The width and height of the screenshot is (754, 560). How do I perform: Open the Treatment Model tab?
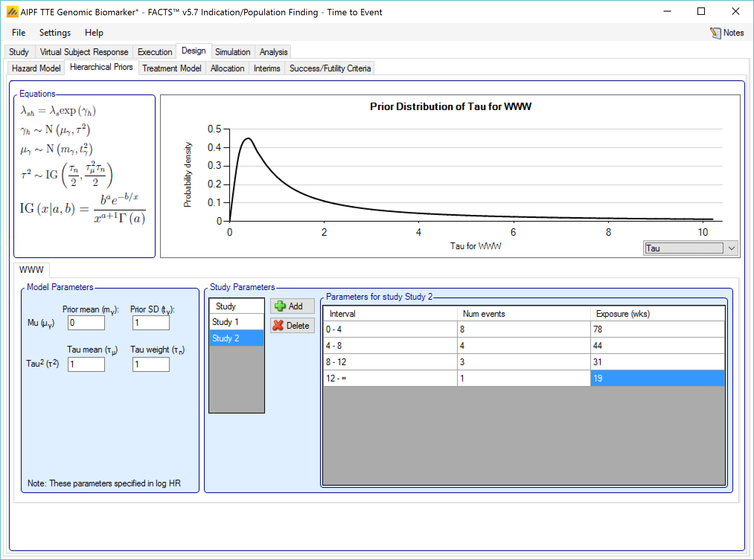pos(172,68)
